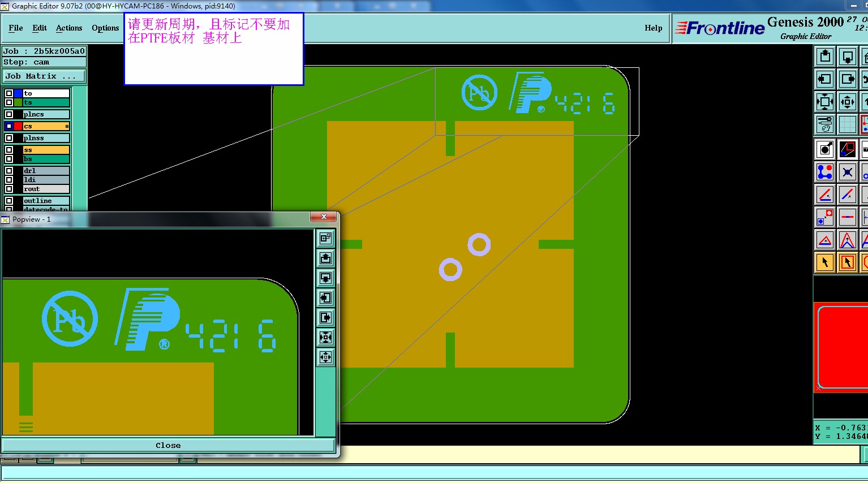Viewport: 868px width, 483px height.
Task: Click the red board overview thumbnail
Action: [841, 347]
